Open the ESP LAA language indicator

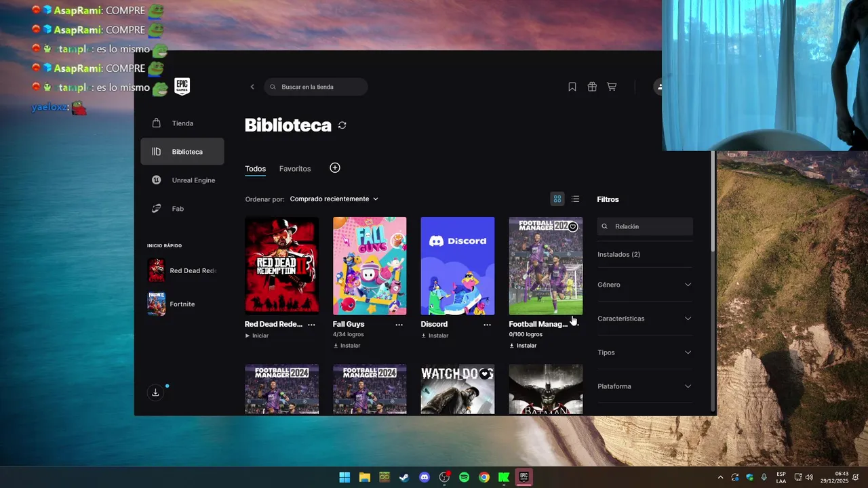tap(781, 477)
